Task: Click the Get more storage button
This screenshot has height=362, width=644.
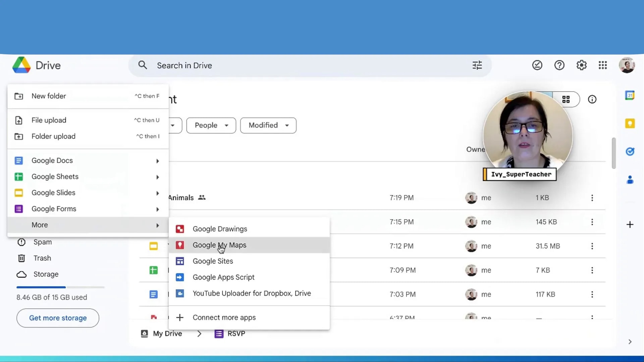Action: [x=57, y=318]
